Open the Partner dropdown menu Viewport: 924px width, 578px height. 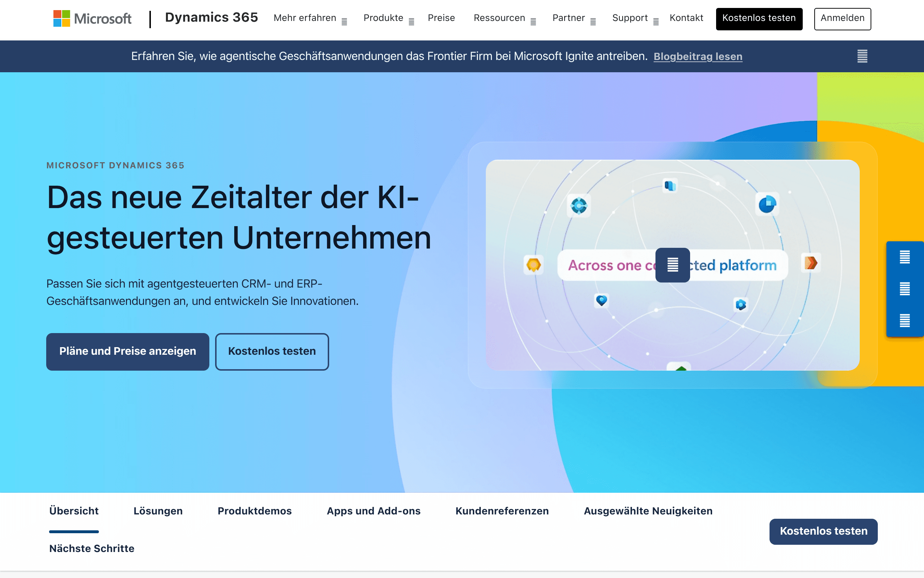tap(574, 18)
